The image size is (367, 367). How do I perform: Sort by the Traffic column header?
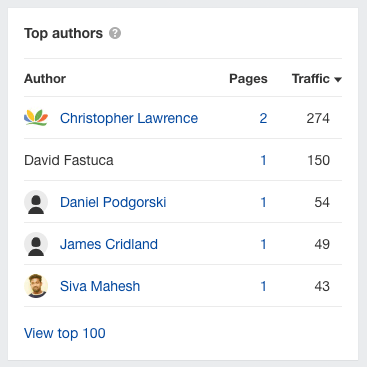(x=311, y=79)
